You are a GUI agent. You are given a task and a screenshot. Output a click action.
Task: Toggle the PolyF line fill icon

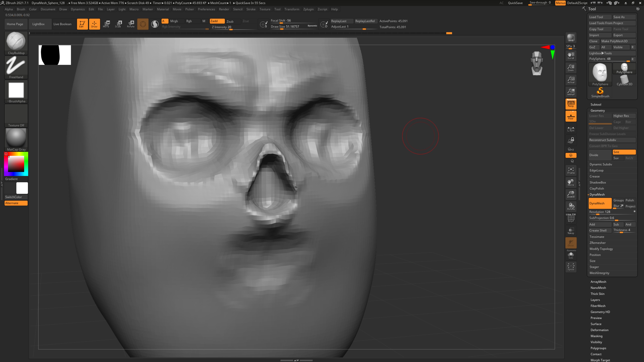(571, 218)
